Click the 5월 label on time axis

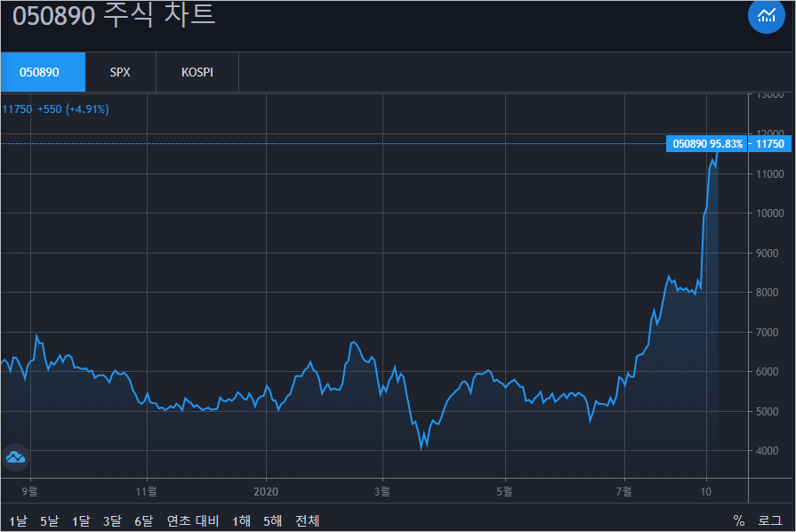504,491
